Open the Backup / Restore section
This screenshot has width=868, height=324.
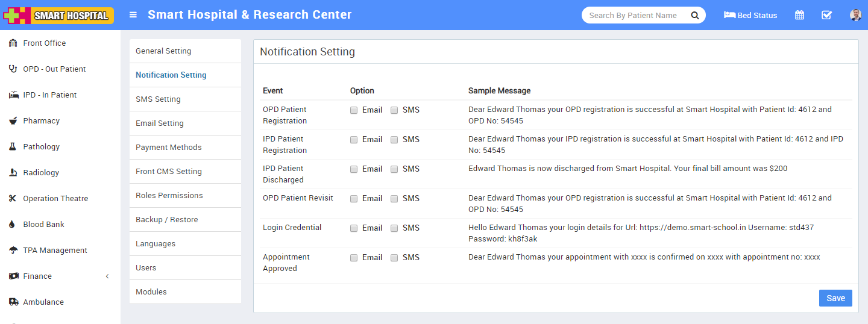pos(166,220)
